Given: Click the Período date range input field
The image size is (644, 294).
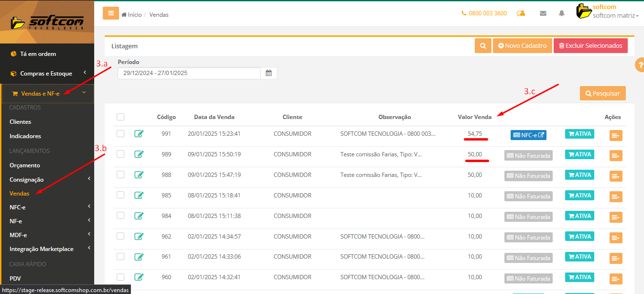Looking at the screenshot, I should pos(189,73).
